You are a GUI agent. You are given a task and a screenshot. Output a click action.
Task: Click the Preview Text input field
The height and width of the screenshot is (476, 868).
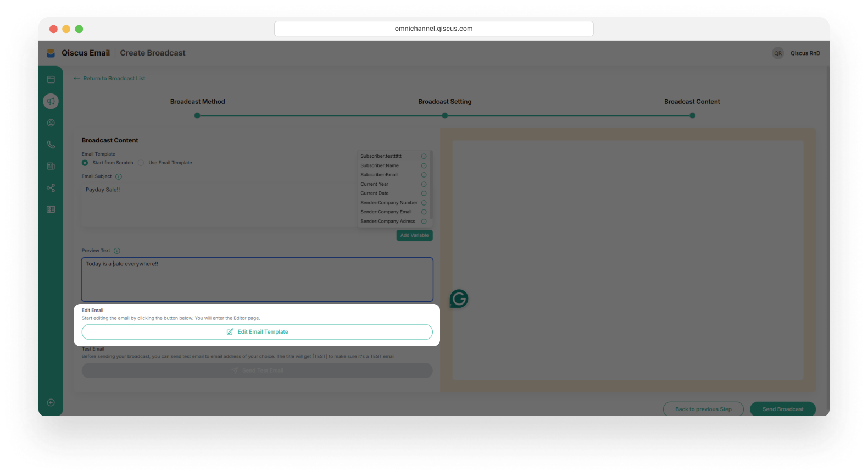pos(257,280)
